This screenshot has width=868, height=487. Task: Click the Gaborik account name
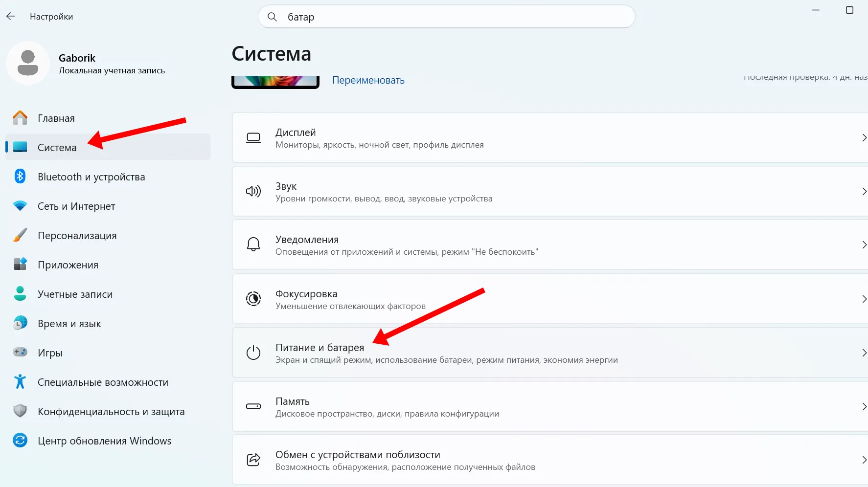coord(77,58)
